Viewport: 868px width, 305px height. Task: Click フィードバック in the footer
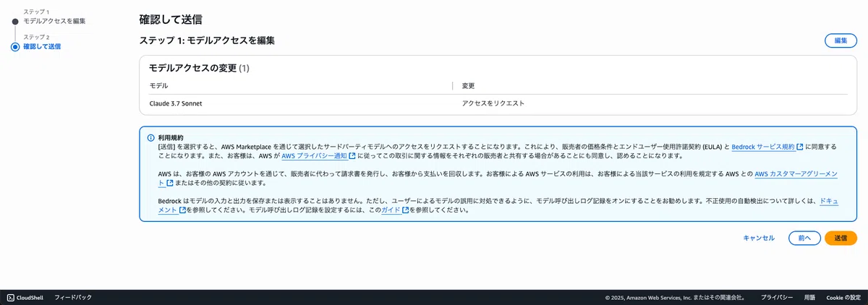73,297
